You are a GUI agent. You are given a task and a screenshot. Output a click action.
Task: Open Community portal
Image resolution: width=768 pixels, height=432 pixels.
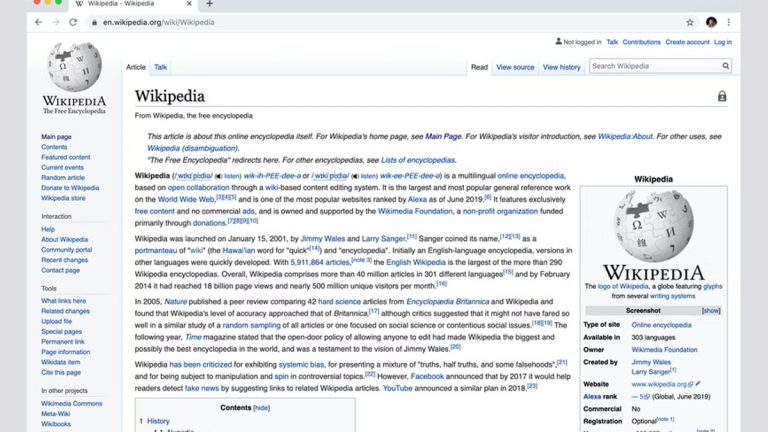point(67,250)
